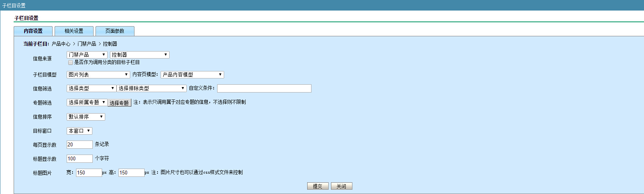Screen dimensions: 644x194
Task: Open the 选择类型 filter dropdown
Action: pos(91,88)
